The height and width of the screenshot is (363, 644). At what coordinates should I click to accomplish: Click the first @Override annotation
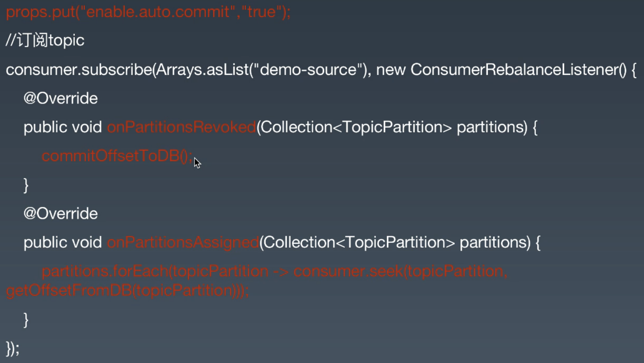click(x=60, y=98)
